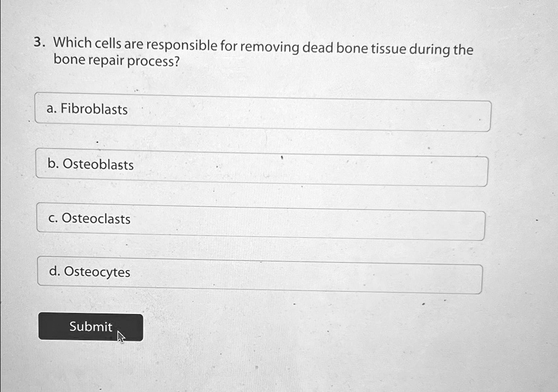Viewport: 558px width, 392px height.
Task: Click the question number 3
Action: tap(37, 43)
